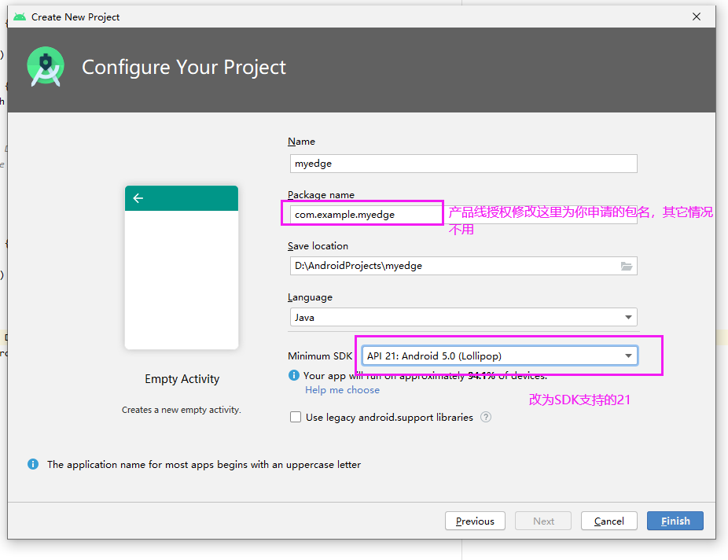Viewport: 728px width, 560px height.
Task: Enable Use legacy android.support libraries checkbox
Action: [296, 417]
